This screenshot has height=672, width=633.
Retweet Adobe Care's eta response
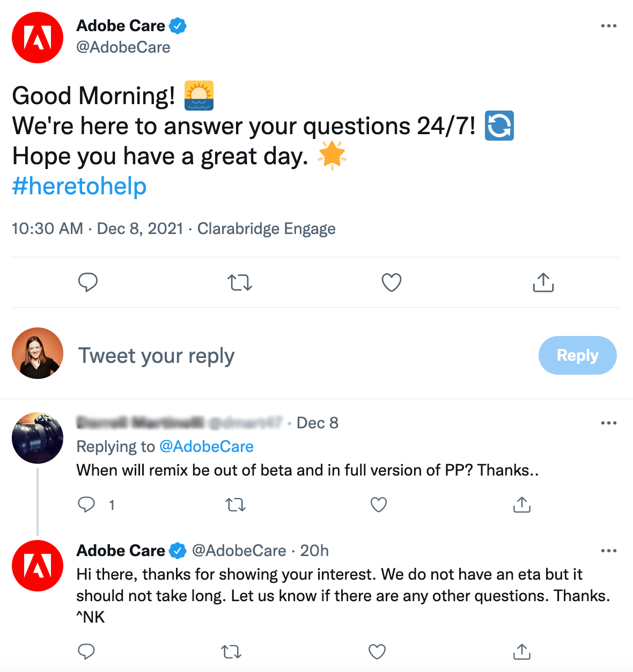click(x=231, y=652)
